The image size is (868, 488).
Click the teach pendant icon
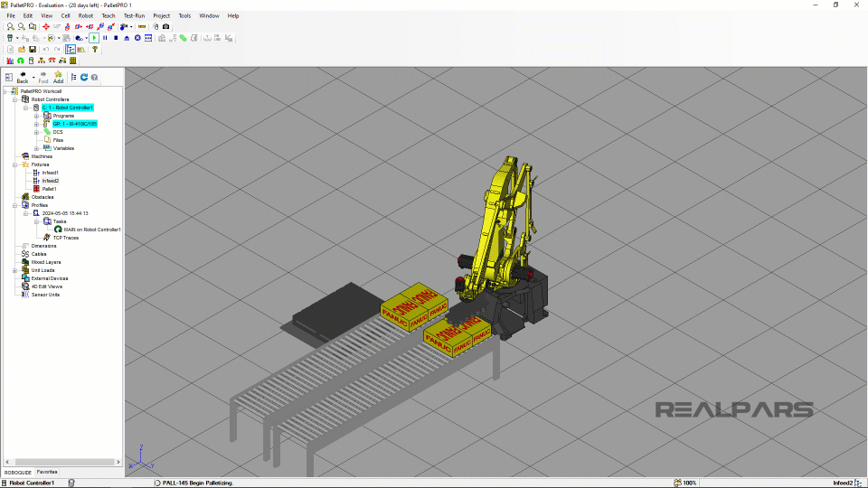pos(9,38)
